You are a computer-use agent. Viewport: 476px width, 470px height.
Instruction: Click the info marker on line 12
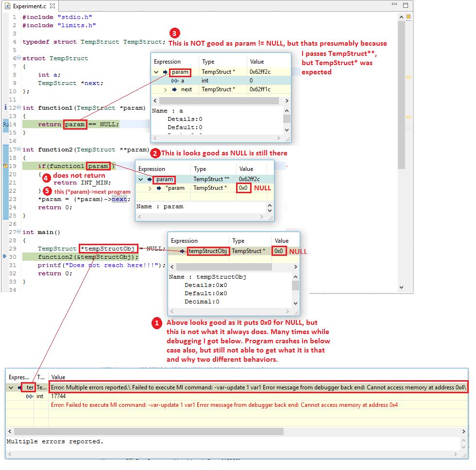tap(5, 107)
